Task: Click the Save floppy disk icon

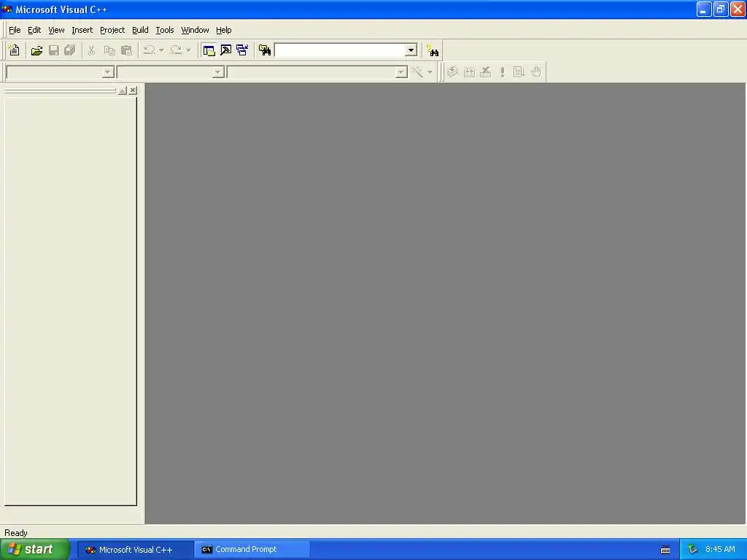Action: 54,50
